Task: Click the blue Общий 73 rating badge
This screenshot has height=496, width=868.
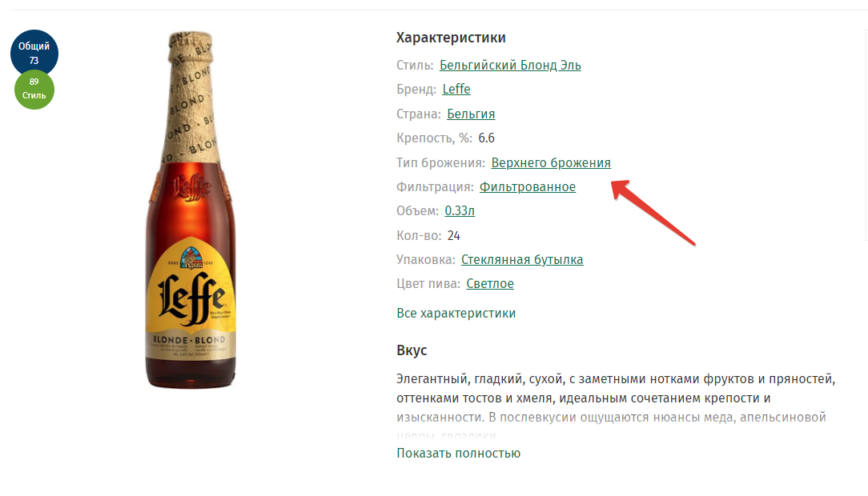Action: click(x=34, y=51)
